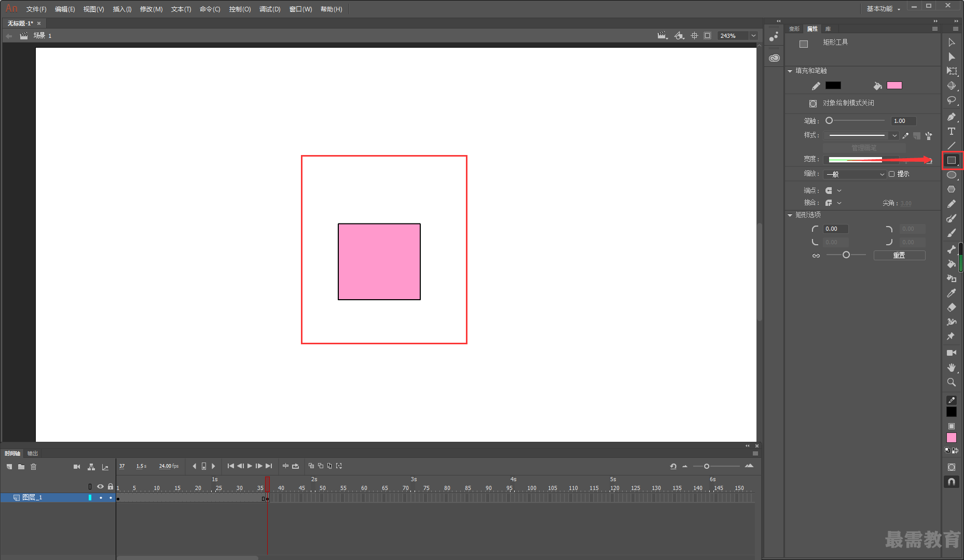Step back one frame
Viewport: 964px width, 560px height.
[x=240, y=466]
